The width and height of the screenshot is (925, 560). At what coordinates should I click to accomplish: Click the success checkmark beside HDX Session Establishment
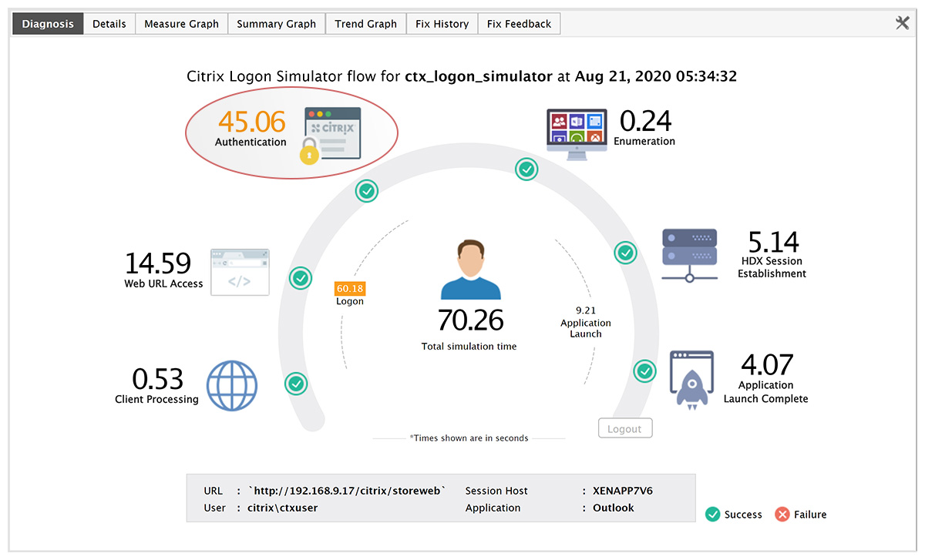pyautogui.click(x=625, y=252)
